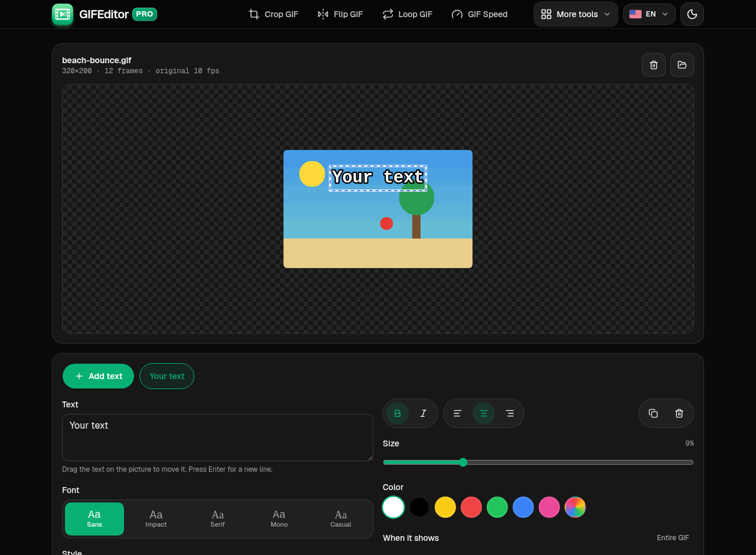756x555 pixels.
Task: Open the GIF Speed tool
Action: [480, 14]
